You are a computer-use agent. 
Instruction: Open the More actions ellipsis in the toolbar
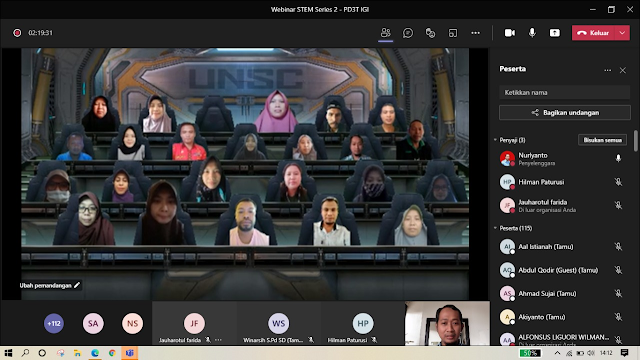tap(476, 33)
